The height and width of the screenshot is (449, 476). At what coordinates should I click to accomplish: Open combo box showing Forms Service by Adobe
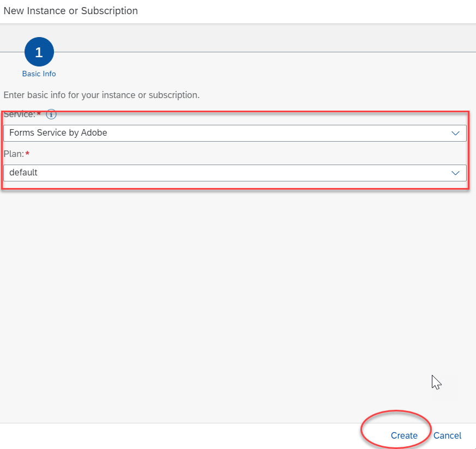234,133
